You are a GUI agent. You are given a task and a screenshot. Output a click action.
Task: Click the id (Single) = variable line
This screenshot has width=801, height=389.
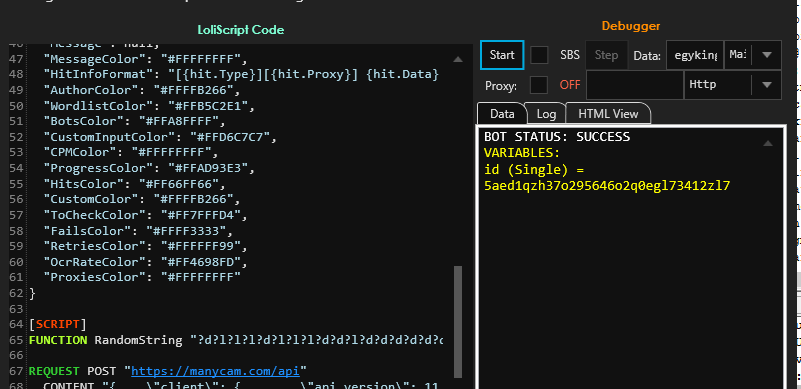coord(533,170)
